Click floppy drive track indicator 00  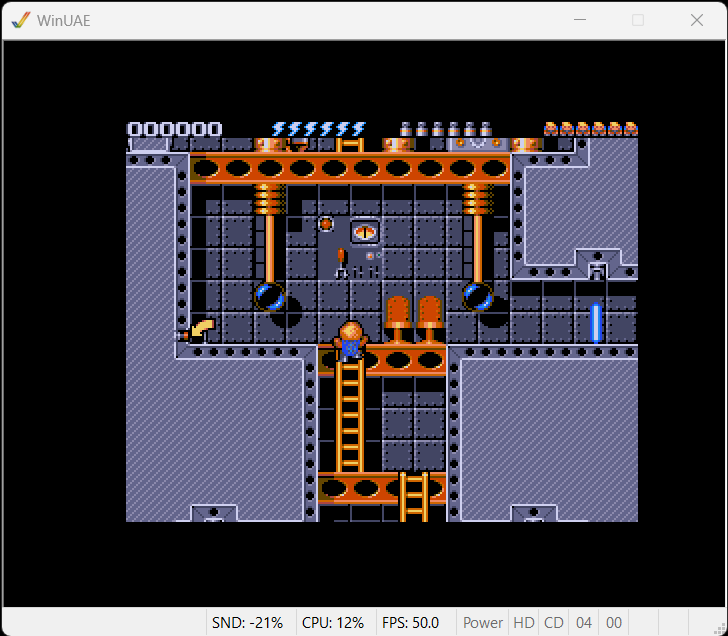point(613,622)
